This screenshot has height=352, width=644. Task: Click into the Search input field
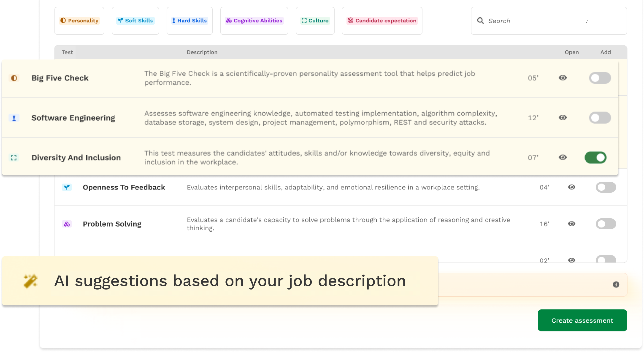[x=535, y=21]
